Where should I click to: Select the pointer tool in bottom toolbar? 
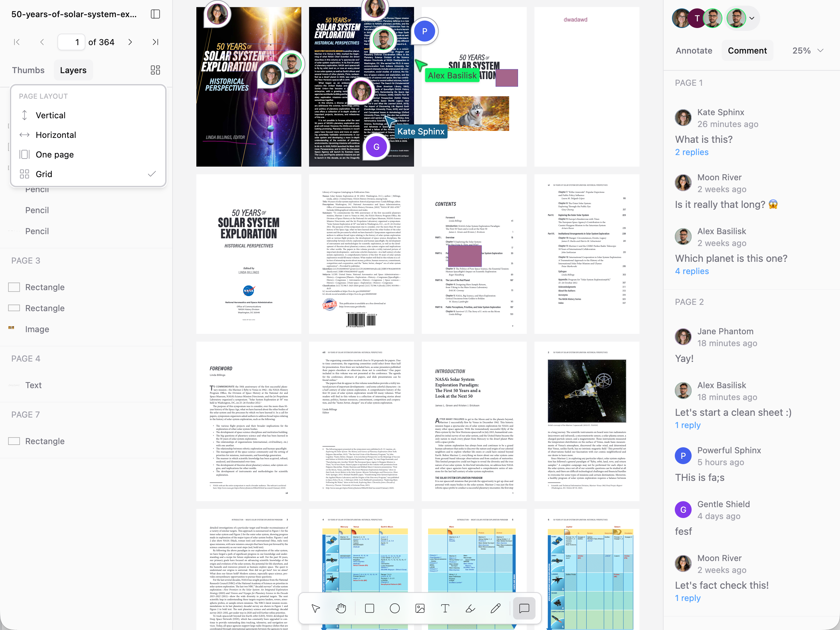coord(316,608)
